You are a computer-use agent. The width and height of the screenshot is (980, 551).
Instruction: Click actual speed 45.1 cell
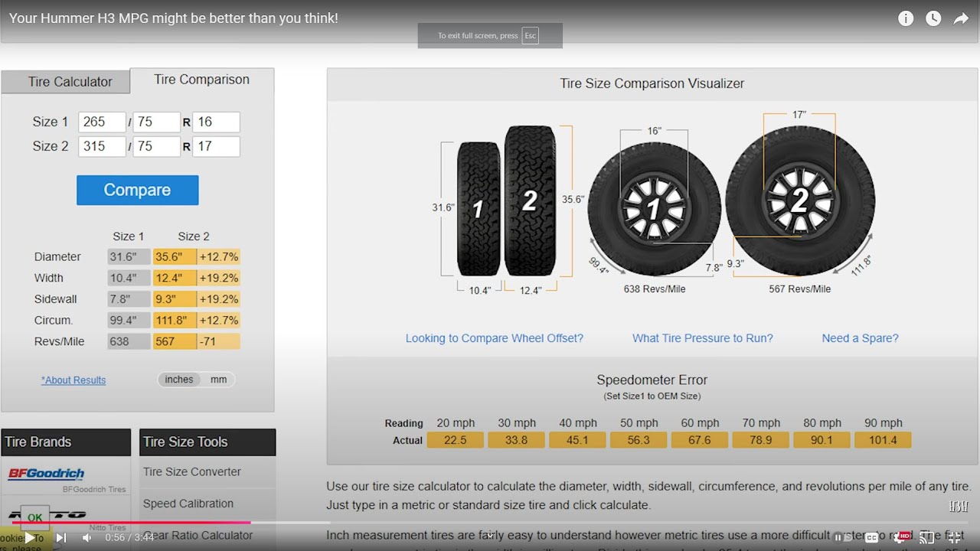(x=577, y=440)
